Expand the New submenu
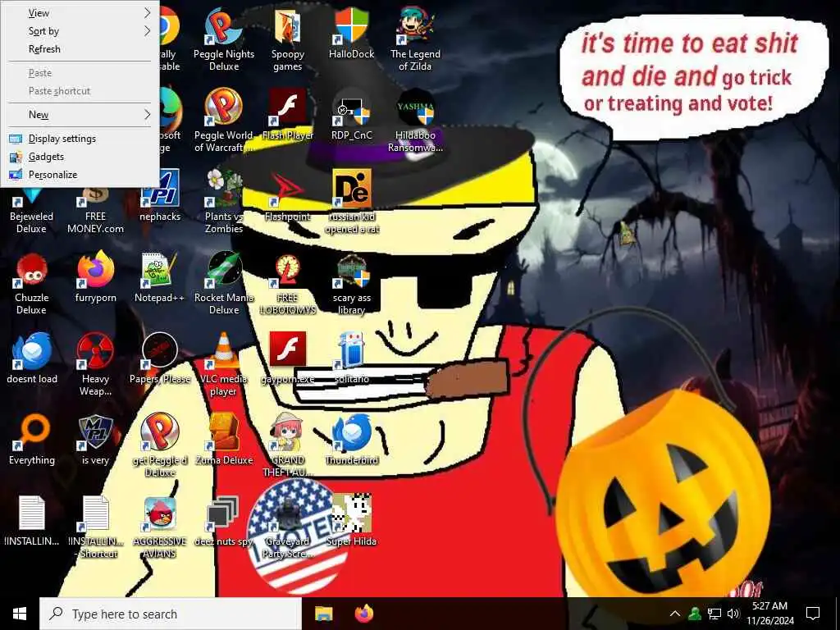Image resolution: width=840 pixels, height=630 pixels. click(x=80, y=114)
